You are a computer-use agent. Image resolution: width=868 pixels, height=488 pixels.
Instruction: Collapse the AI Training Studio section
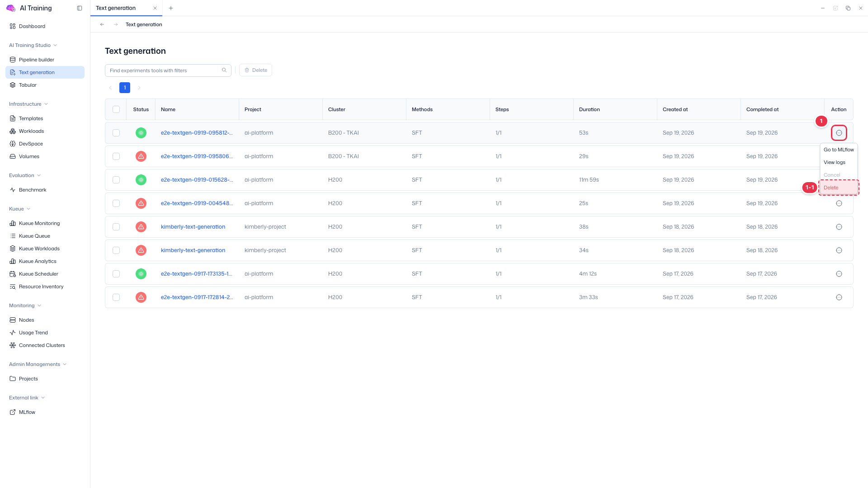tap(33, 45)
